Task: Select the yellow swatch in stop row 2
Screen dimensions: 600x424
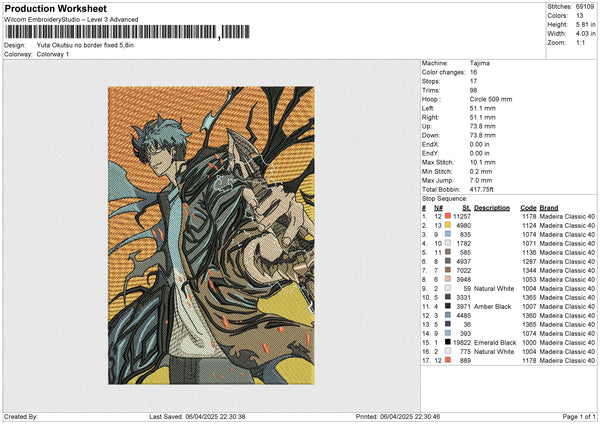Action: click(x=447, y=225)
